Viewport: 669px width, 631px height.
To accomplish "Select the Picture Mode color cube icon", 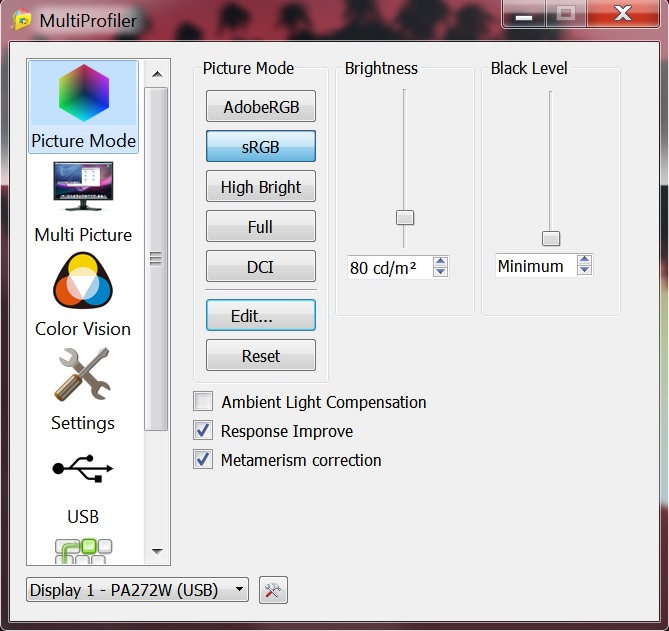I will click(83, 94).
